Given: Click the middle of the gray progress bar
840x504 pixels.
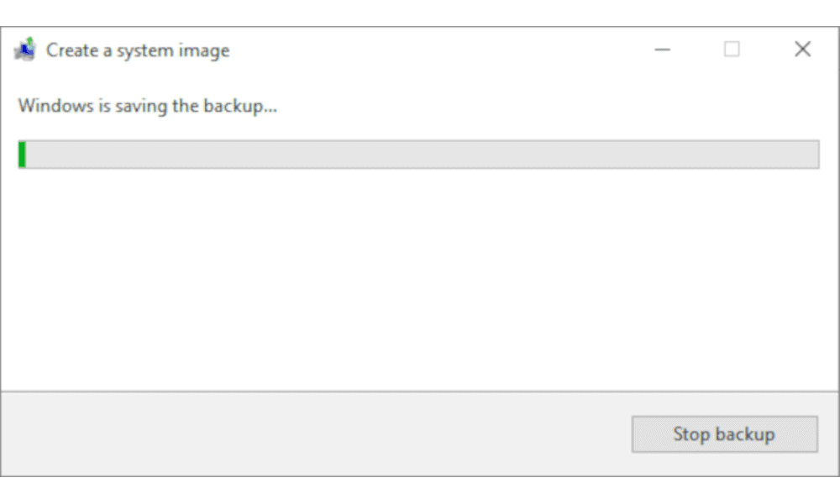Looking at the screenshot, I should tap(419, 155).
